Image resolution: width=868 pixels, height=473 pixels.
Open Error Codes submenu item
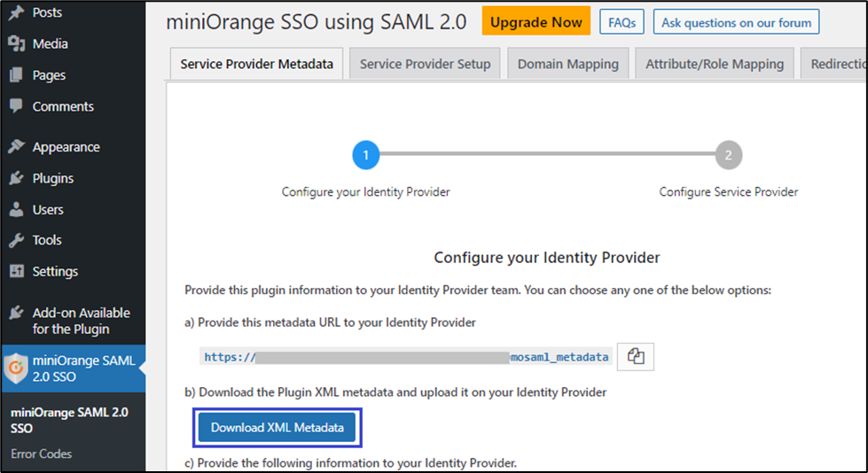(x=42, y=454)
